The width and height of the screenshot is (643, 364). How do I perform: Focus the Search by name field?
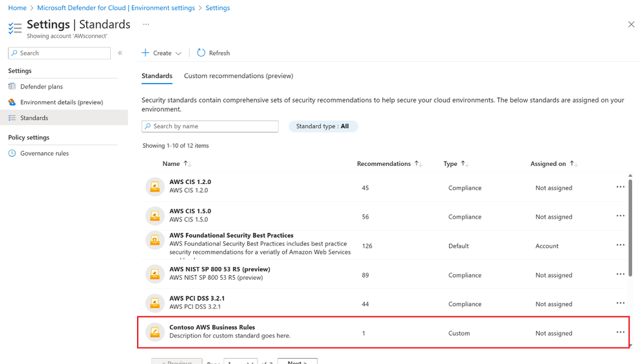(210, 126)
